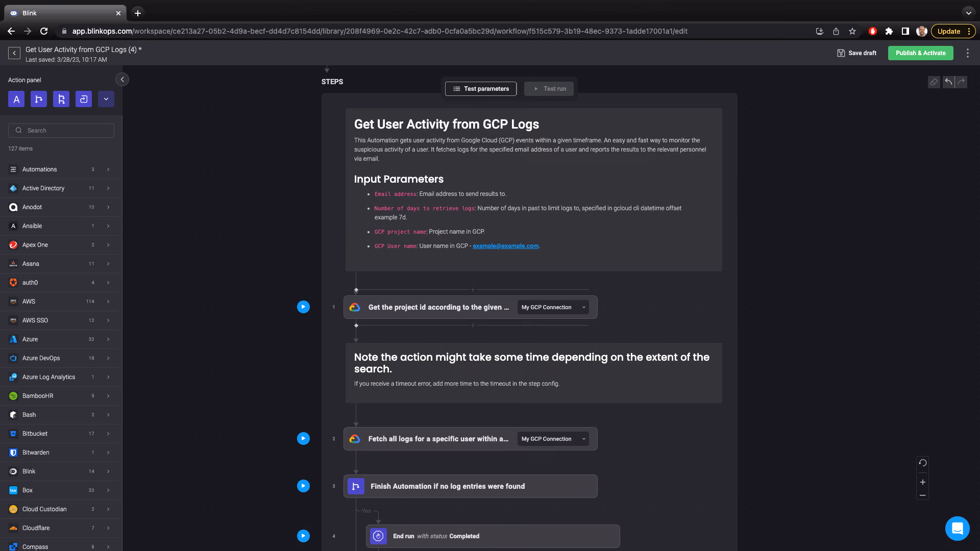
Task: Open Test parameters
Action: [x=481, y=89]
